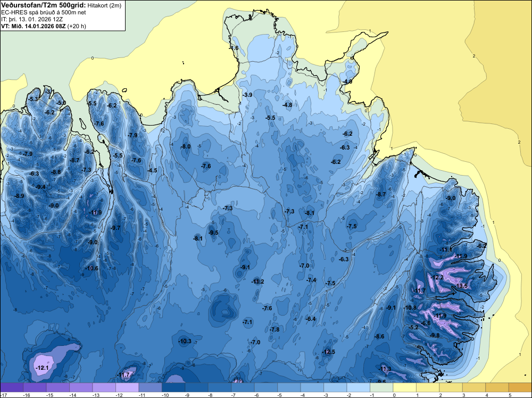This screenshot has height=398, width=532.
Task: Click the -5.0 temperature reading
Action: tap(61, 103)
